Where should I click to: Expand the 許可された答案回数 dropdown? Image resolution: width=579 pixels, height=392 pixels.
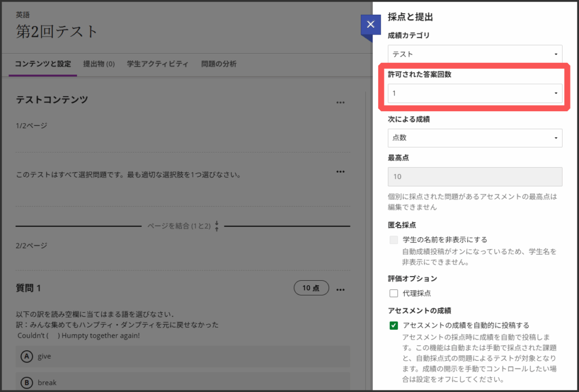475,93
